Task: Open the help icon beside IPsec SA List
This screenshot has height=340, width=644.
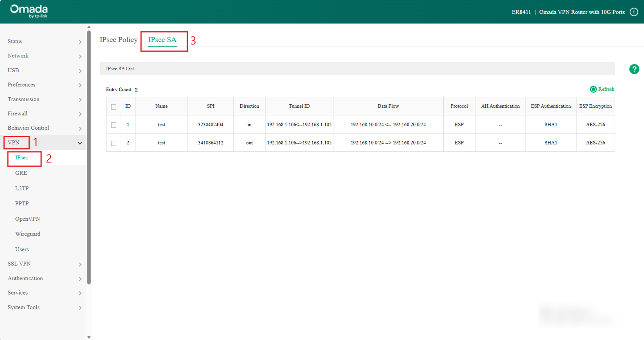Action: coord(634,69)
